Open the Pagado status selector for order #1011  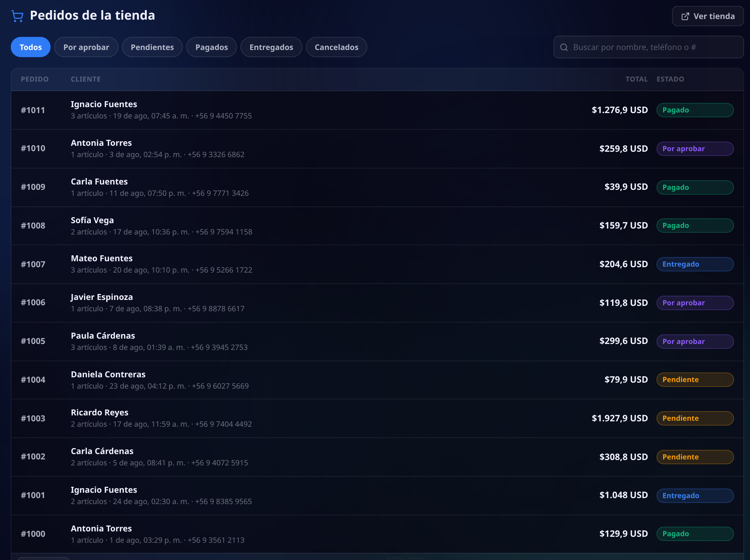(695, 110)
